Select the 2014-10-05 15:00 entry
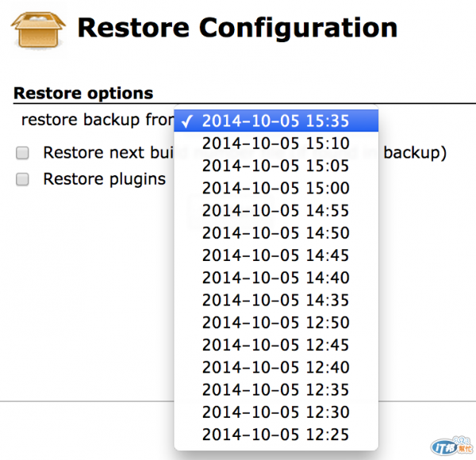The width and height of the screenshot is (476, 460). coord(275,188)
